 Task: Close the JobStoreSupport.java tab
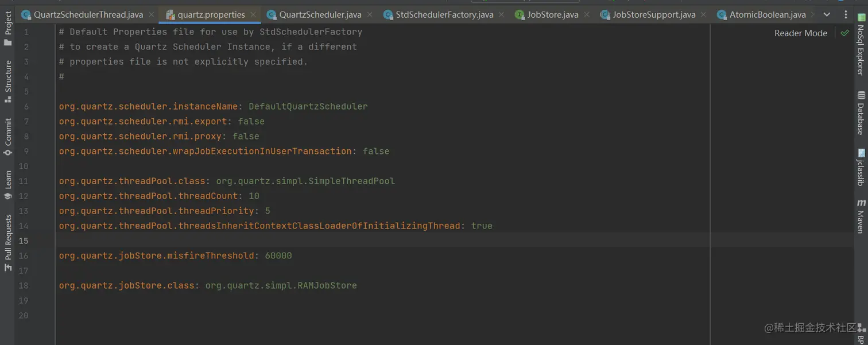(703, 14)
